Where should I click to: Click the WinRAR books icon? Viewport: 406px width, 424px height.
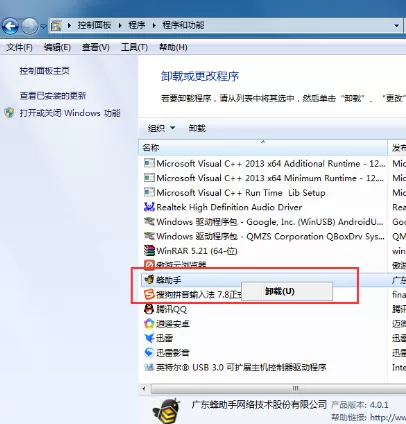click(149, 251)
